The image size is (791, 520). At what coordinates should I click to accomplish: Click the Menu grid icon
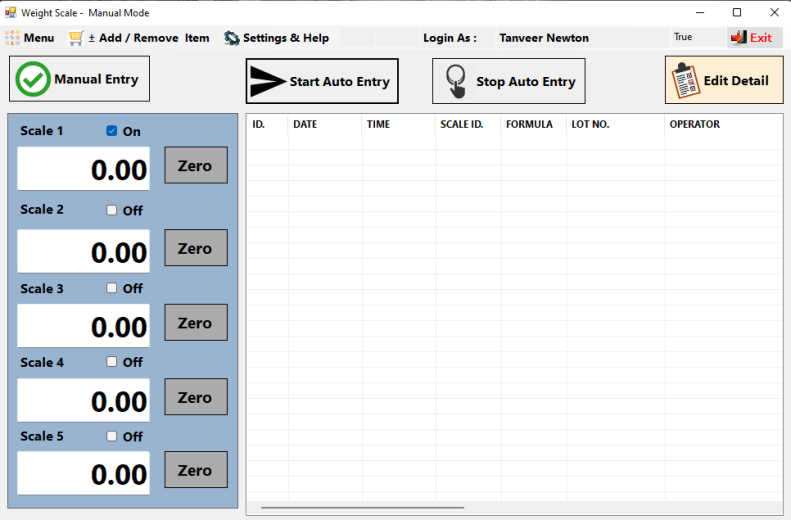(13, 38)
